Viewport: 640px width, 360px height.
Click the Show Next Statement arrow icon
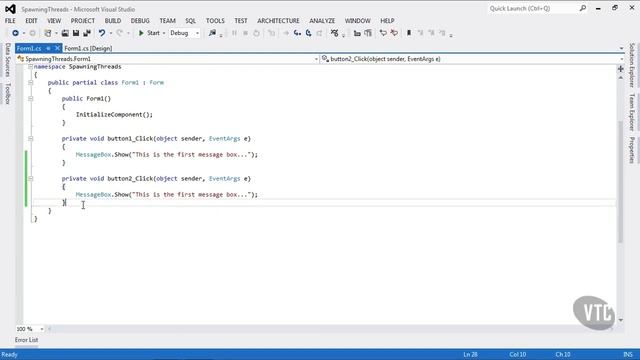click(x=286, y=33)
